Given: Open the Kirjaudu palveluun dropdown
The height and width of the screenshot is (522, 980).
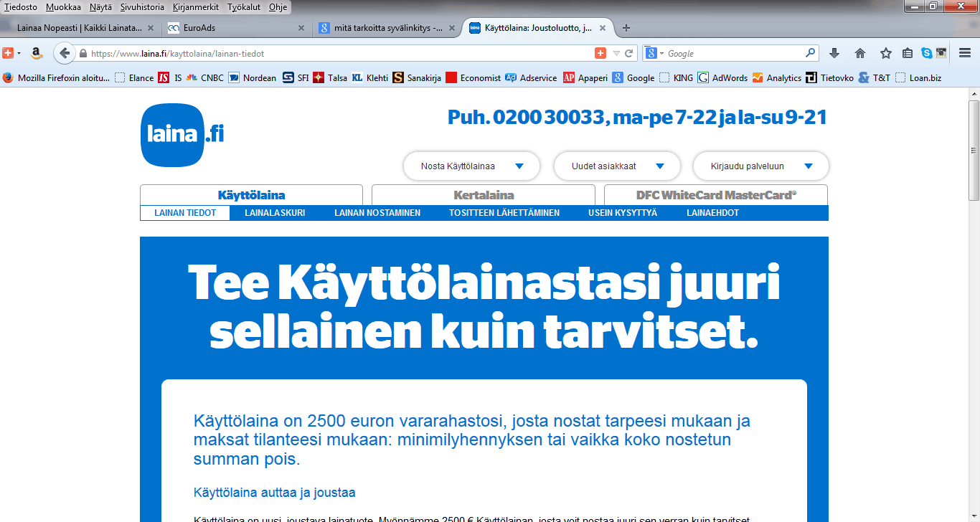Looking at the screenshot, I should pos(760,166).
